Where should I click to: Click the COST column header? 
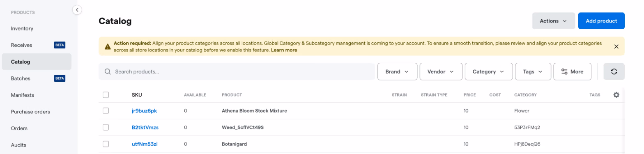click(495, 95)
